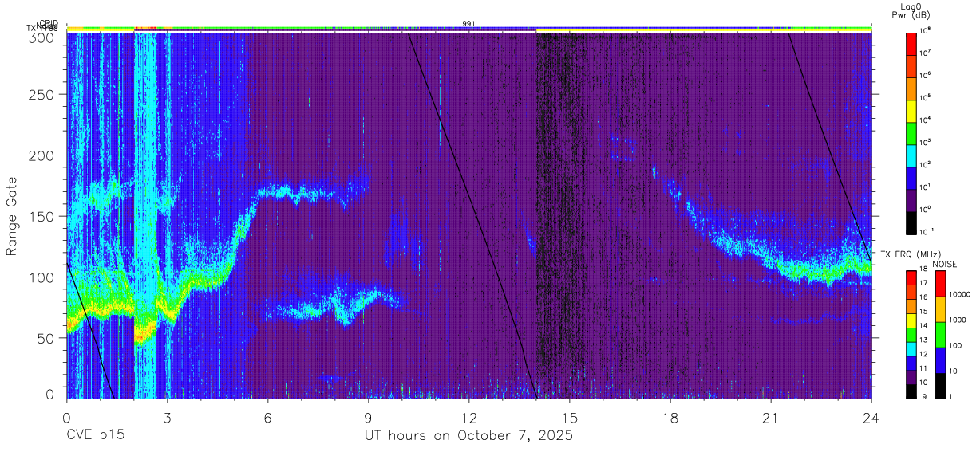Click the y-axis tick label '150'
This screenshot has height=452, width=980.
[x=42, y=216]
